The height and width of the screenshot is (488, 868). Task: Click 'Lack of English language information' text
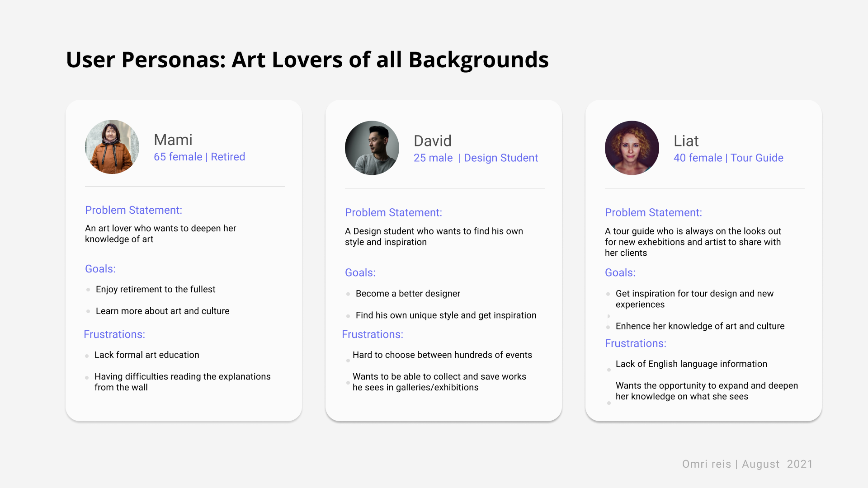691,364
